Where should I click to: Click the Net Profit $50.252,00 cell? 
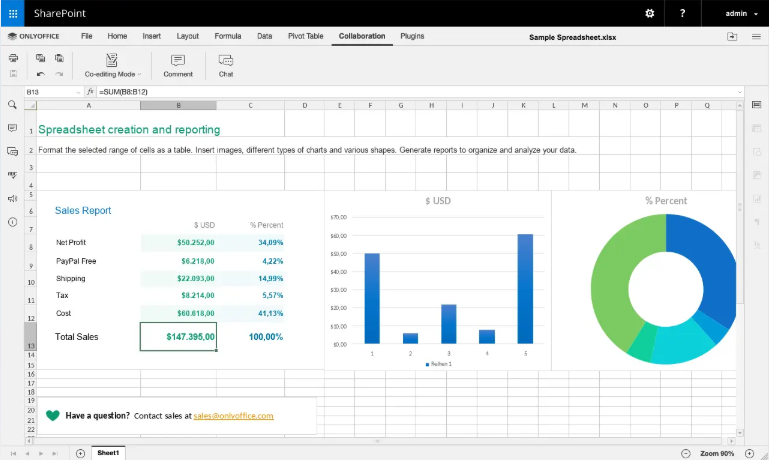click(178, 242)
